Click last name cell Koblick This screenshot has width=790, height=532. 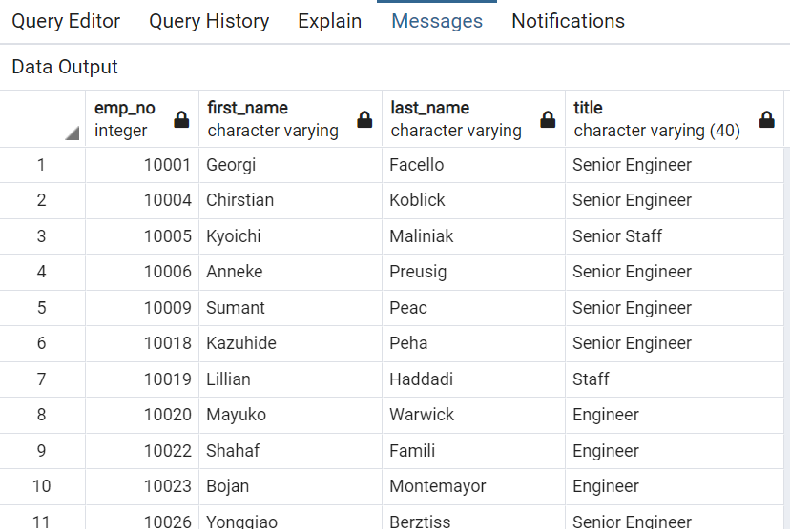point(473,200)
